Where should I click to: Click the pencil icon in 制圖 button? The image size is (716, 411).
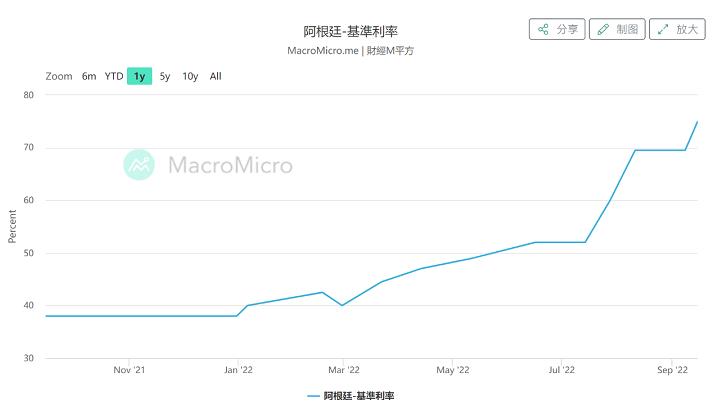point(603,30)
